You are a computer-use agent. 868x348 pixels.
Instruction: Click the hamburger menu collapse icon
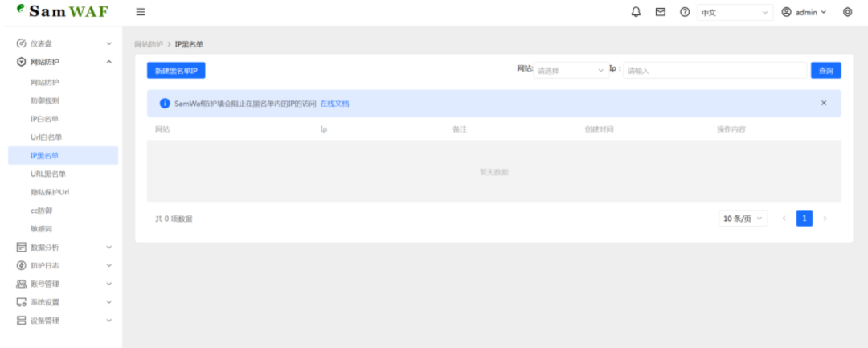(x=141, y=12)
